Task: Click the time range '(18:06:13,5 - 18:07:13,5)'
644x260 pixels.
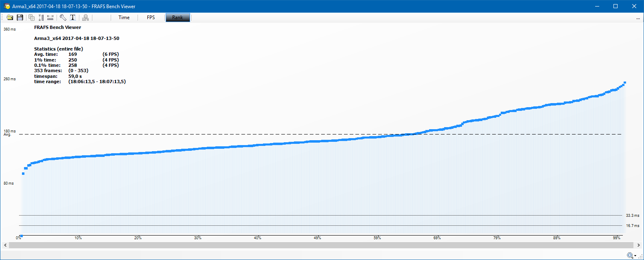Action: tap(97, 82)
